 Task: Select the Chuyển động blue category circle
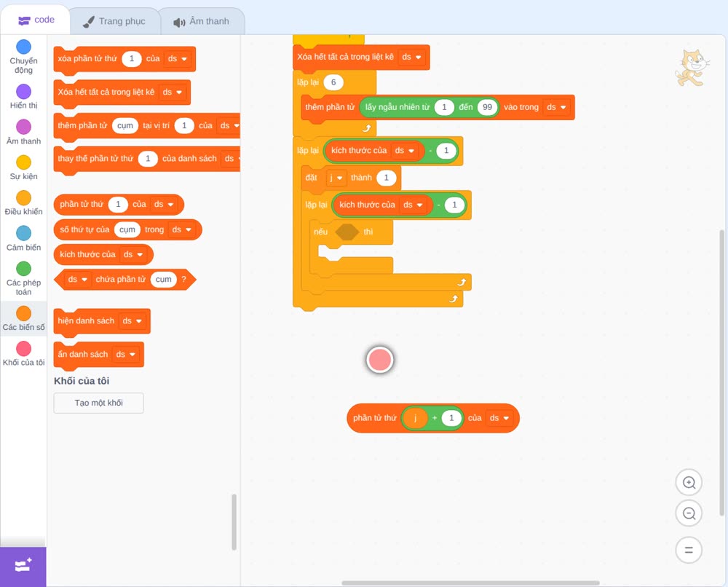tap(23, 47)
